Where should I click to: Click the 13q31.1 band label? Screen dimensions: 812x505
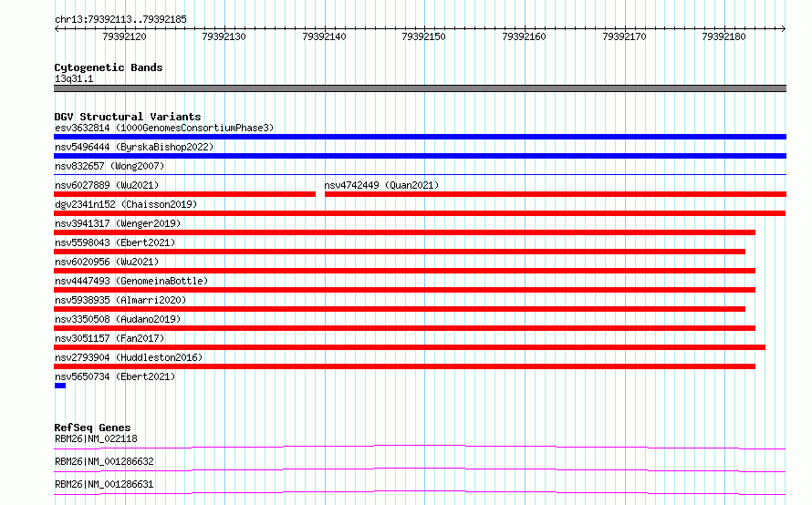tap(74, 78)
